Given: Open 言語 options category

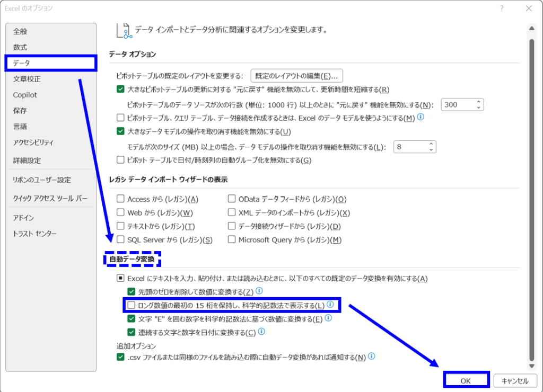Looking at the screenshot, I should [x=51, y=127].
